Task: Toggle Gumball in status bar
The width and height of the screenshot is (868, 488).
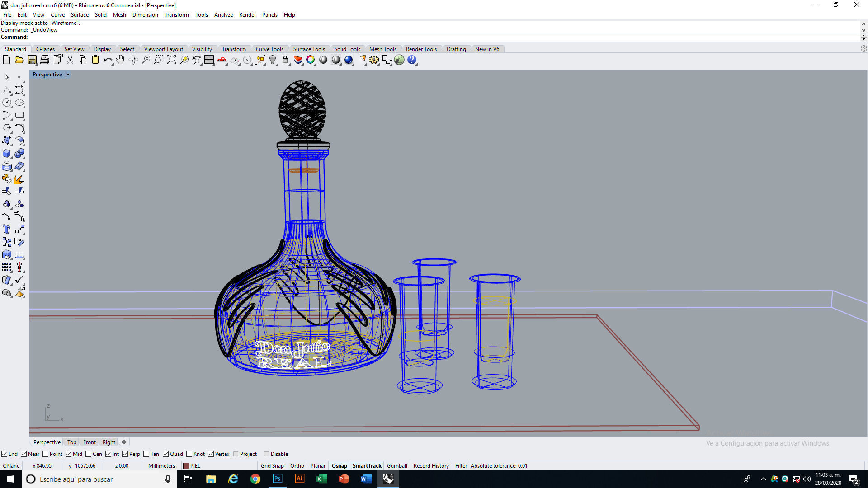Action: (x=397, y=466)
